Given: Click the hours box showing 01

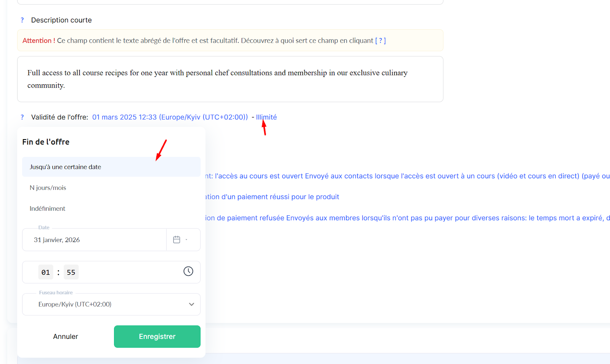Looking at the screenshot, I should coord(46,273).
